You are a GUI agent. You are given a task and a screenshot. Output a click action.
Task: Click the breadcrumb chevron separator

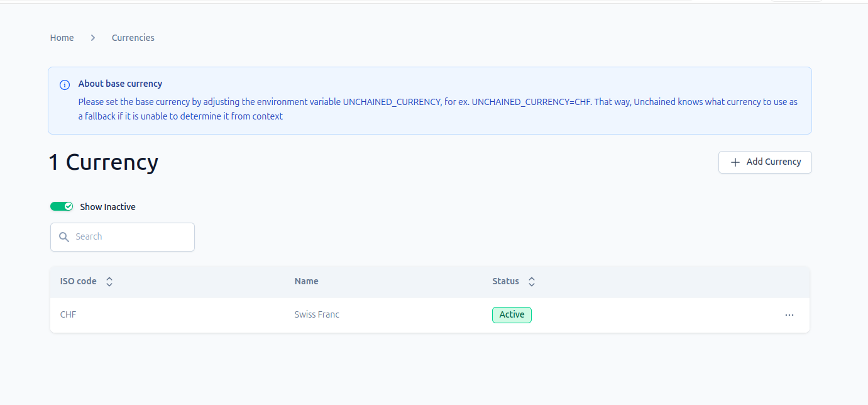pyautogui.click(x=93, y=38)
